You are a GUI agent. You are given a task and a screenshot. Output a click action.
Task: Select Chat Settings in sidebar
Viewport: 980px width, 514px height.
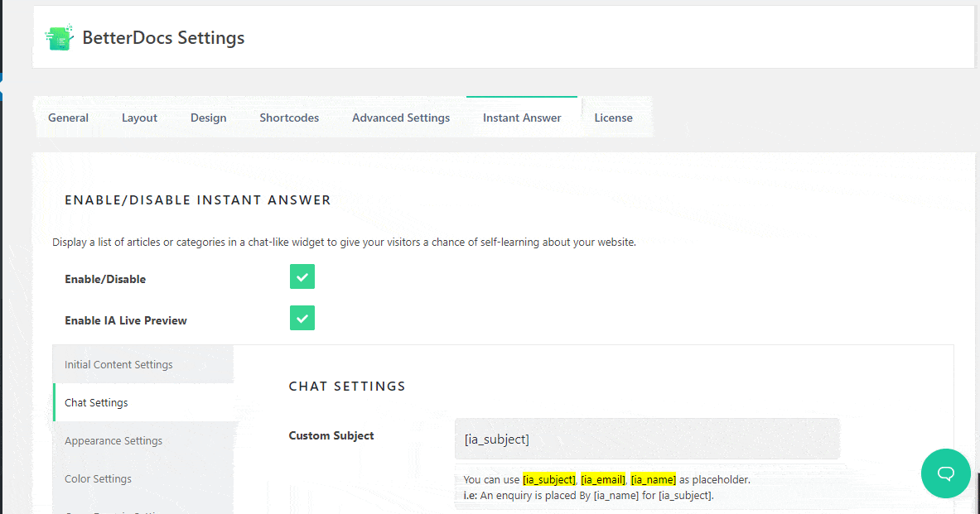point(96,402)
